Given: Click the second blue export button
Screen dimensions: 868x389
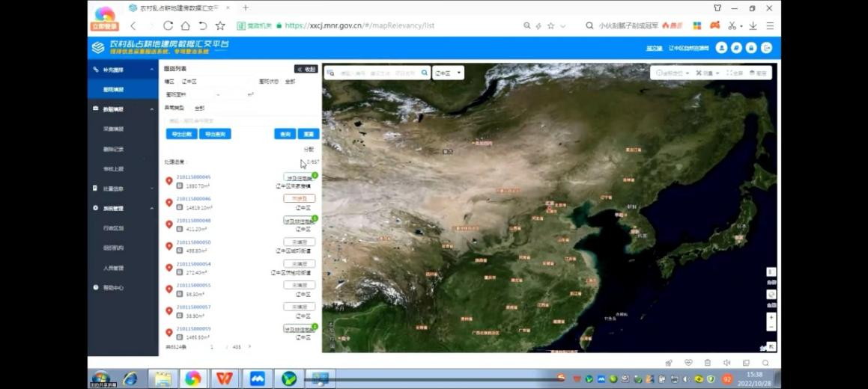Looking at the screenshot, I should [x=215, y=134].
